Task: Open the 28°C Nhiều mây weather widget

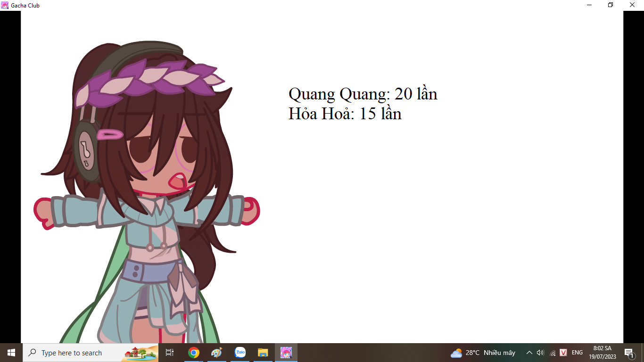Action: [483, 353]
